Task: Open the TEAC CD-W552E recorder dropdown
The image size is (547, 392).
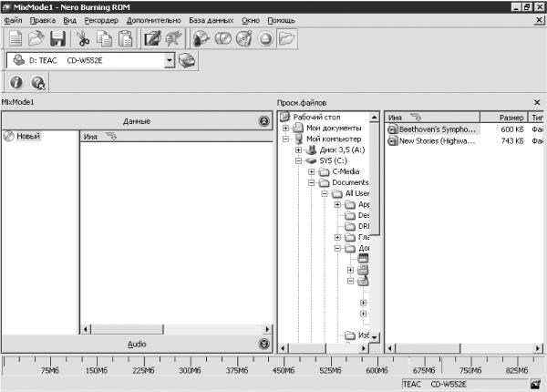Action: click(170, 60)
